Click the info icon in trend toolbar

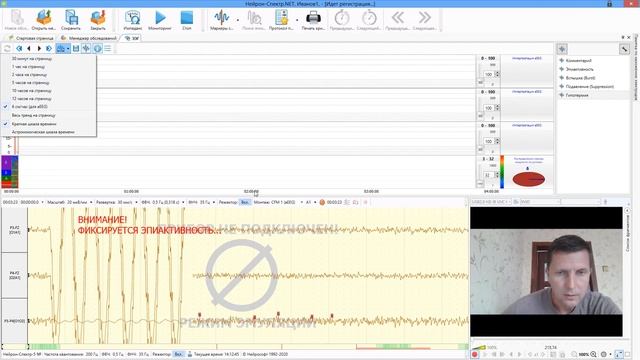98,49
